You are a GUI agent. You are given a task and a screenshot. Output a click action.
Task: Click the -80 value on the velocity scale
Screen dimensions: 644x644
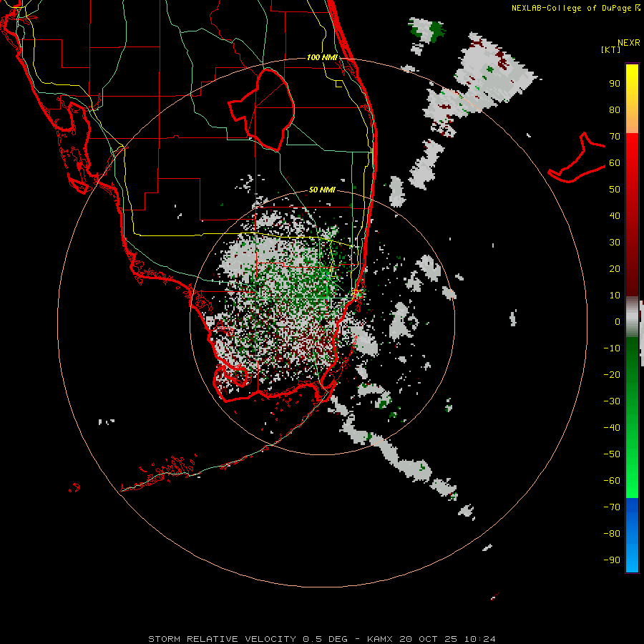click(612, 534)
